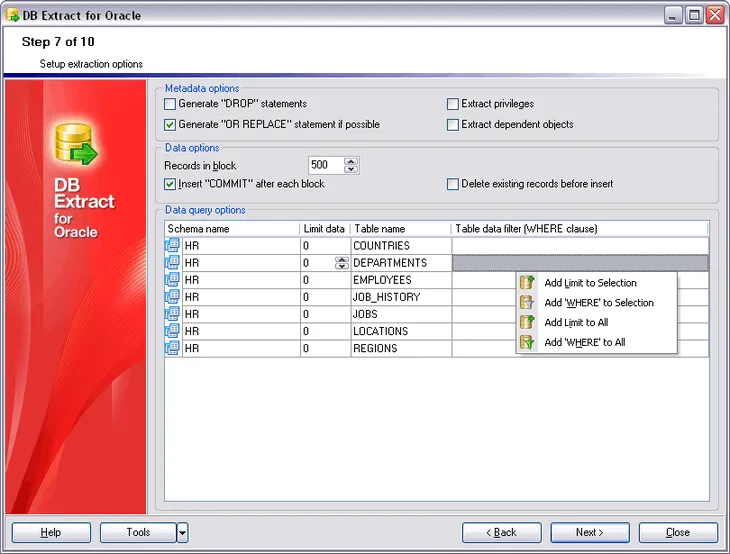Click the DB Extract title bar app icon
The image size is (730, 554).
(13, 15)
